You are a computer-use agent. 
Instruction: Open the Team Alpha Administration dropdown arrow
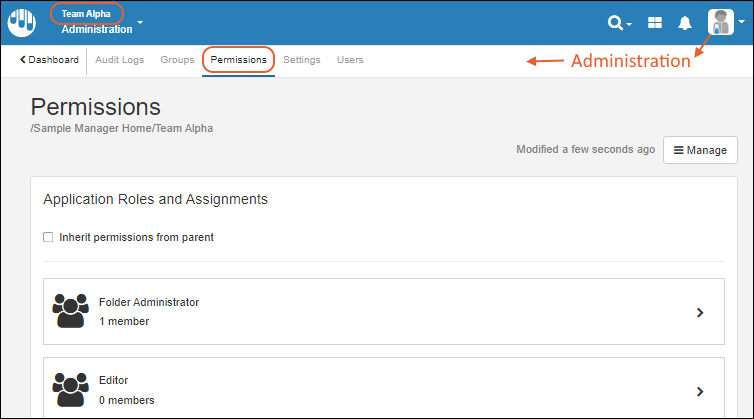(x=141, y=22)
